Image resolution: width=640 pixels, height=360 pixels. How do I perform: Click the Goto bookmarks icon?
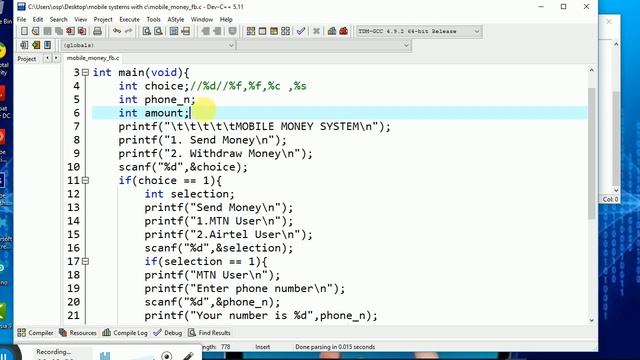47,45
